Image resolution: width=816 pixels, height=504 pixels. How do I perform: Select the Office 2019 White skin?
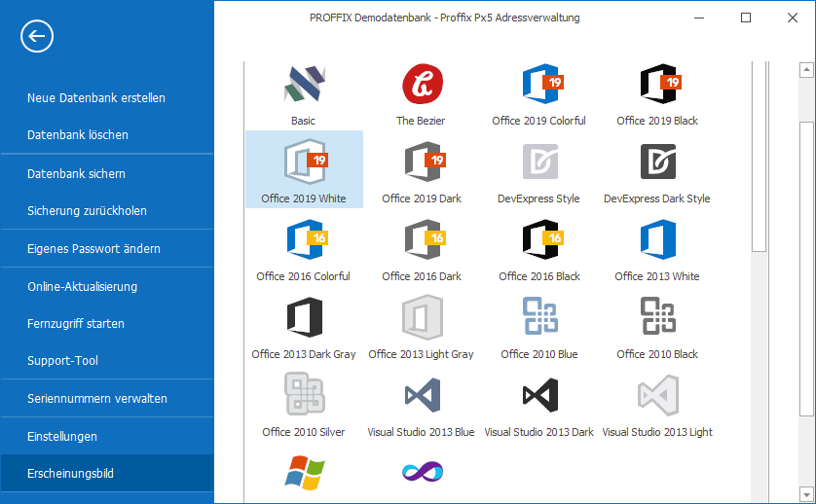tap(305, 169)
